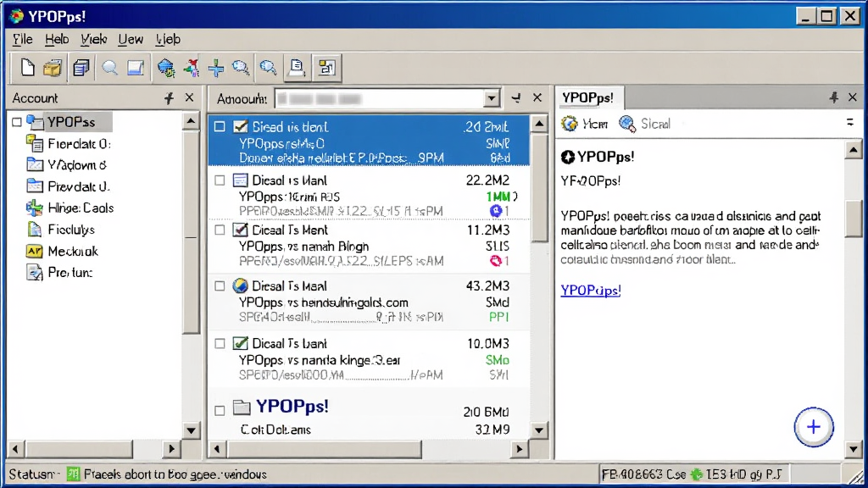Image resolution: width=868 pixels, height=488 pixels.
Task: Click inside the blurred account field
Action: pyautogui.click(x=379, y=98)
